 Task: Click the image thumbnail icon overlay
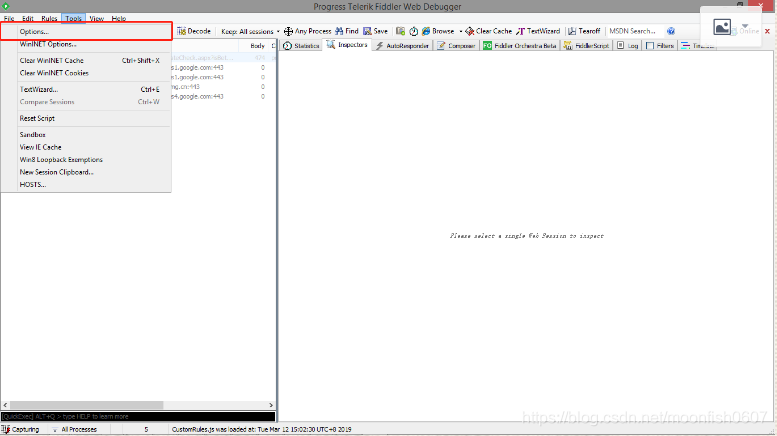722,27
